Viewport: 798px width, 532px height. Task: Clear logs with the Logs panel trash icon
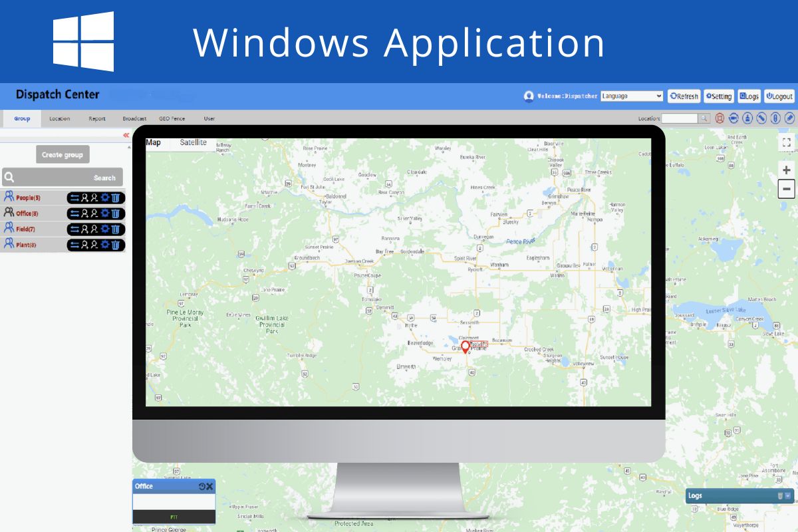pos(780,496)
